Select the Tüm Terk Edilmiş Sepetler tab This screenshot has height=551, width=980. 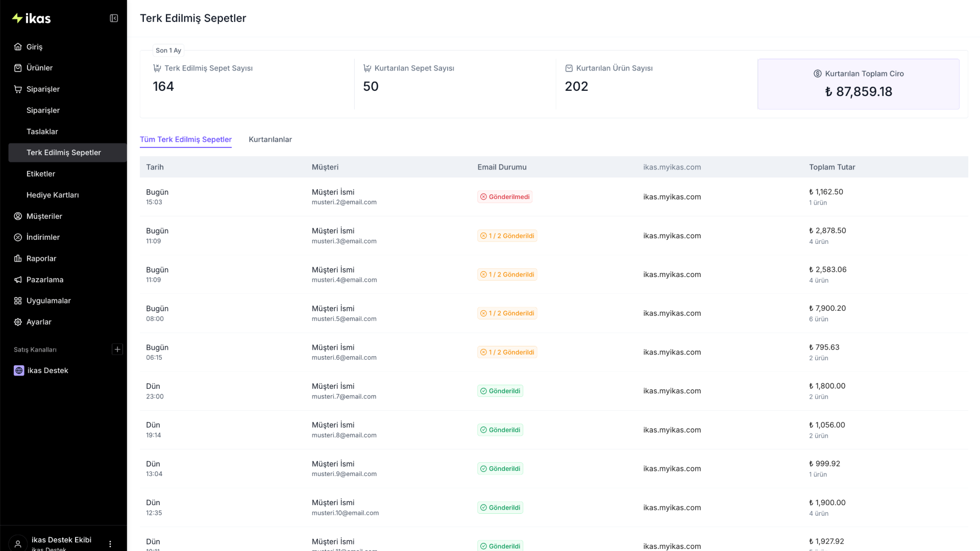186,139
